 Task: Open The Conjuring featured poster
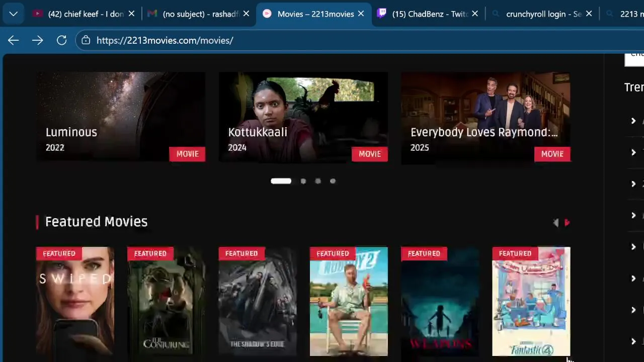tap(166, 302)
